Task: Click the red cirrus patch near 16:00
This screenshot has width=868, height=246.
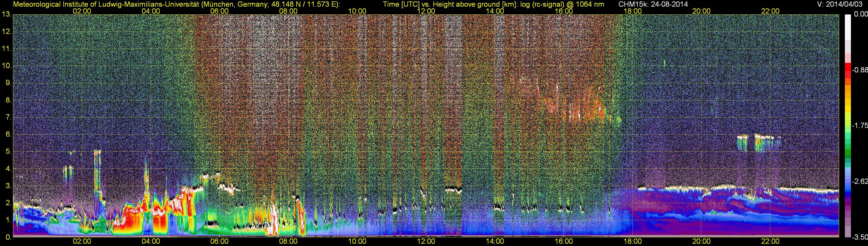Action: pos(573,108)
